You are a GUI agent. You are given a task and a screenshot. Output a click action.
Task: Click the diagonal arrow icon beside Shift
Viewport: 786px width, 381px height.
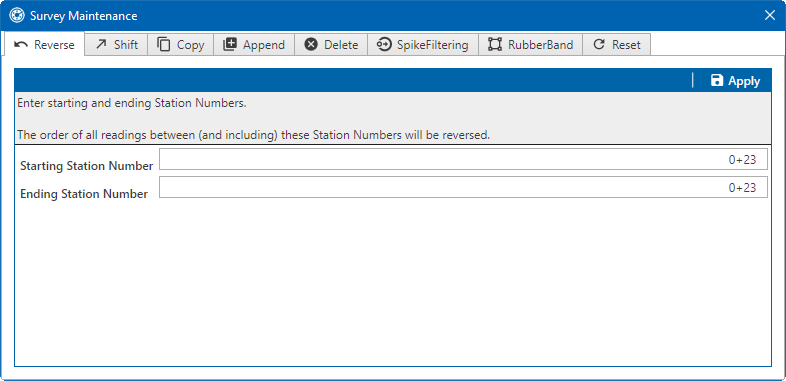pos(101,44)
